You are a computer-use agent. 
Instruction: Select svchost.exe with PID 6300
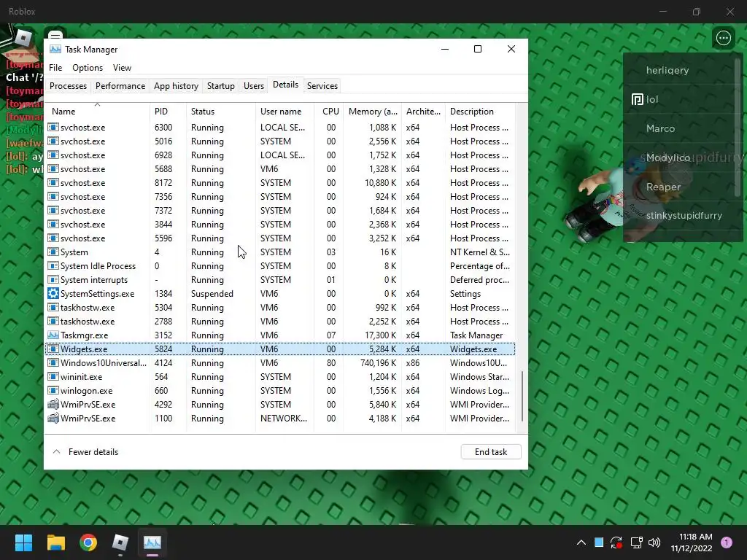[280, 127]
